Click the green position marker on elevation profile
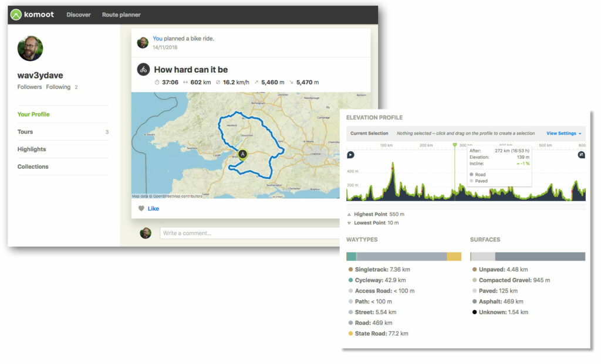This screenshot has height=364, width=601. click(455, 145)
